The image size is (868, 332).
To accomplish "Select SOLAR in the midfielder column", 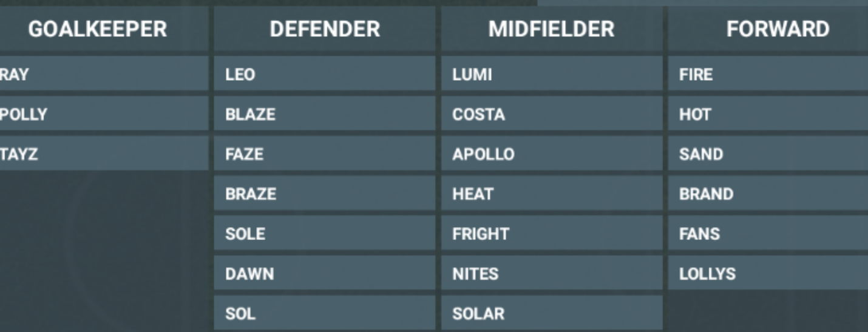I will (552, 313).
